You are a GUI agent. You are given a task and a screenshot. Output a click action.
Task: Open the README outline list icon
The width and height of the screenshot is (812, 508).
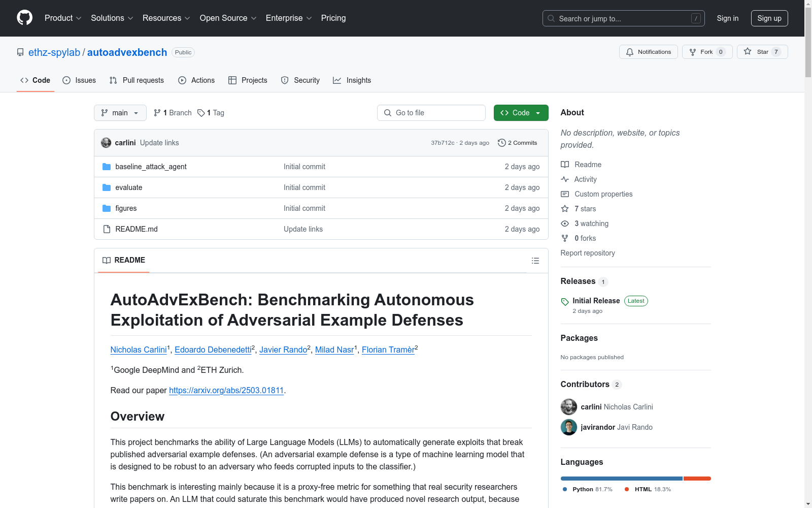pos(535,261)
